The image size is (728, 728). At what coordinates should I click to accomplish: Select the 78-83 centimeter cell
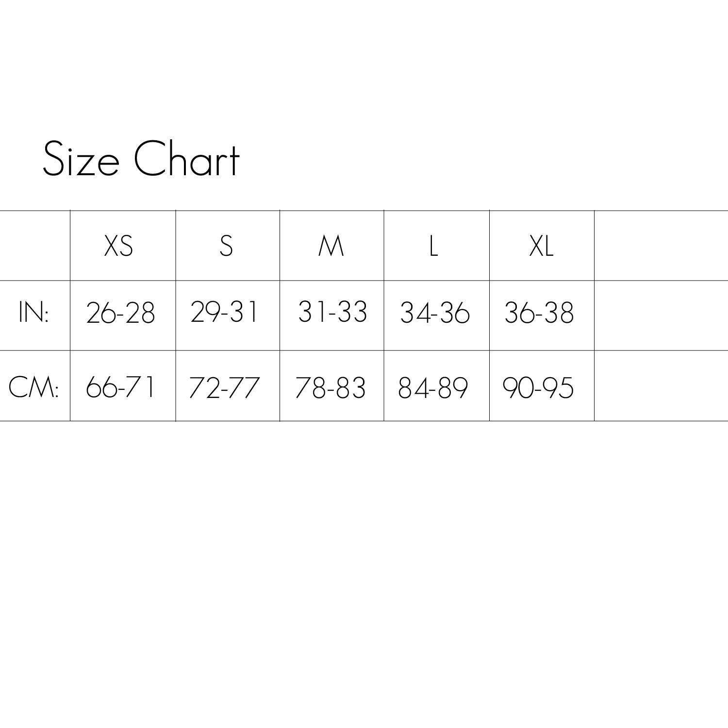pos(330,387)
